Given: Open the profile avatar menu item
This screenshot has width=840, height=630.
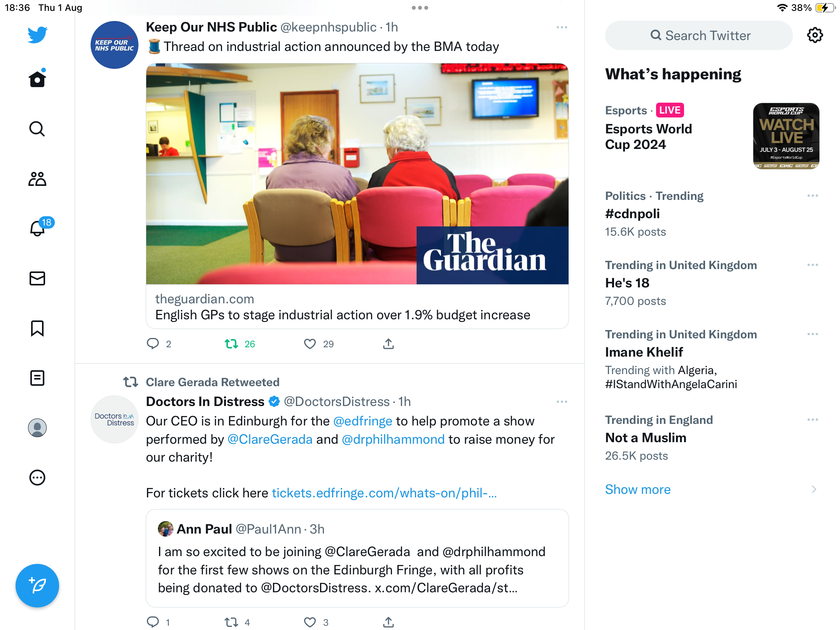Looking at the screenshot, I should pyautogui.click(x=37, y=428).
